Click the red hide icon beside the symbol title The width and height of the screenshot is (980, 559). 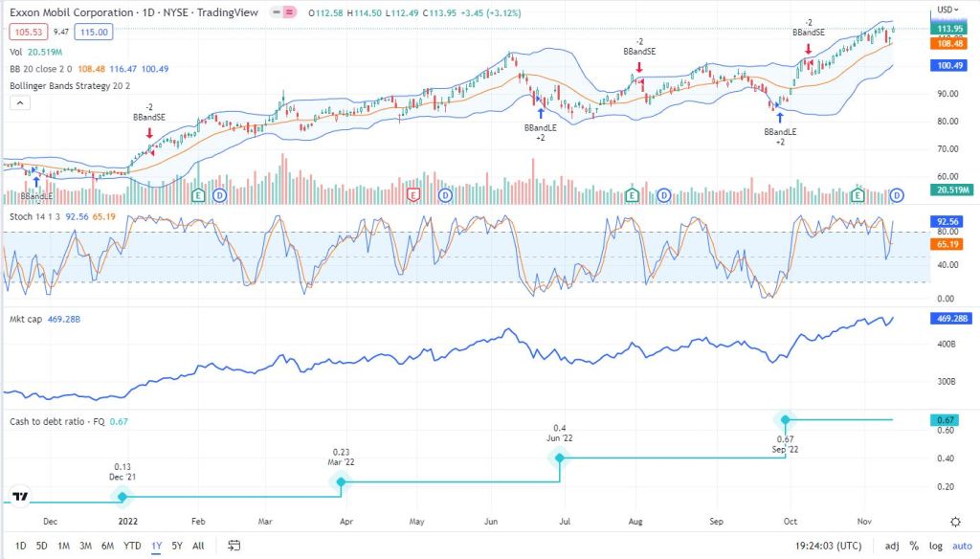point(277,12)
